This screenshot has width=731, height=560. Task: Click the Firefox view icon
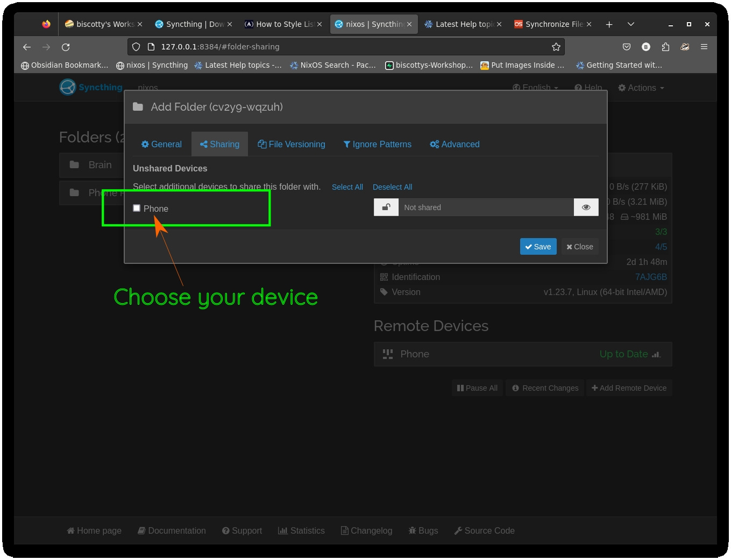tap(46, 24)
